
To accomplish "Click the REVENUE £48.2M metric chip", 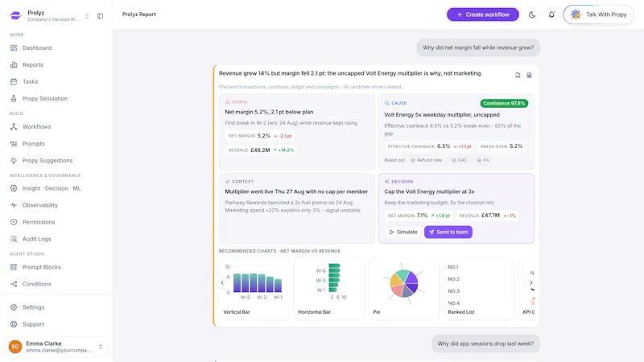I will coord(261,150).
